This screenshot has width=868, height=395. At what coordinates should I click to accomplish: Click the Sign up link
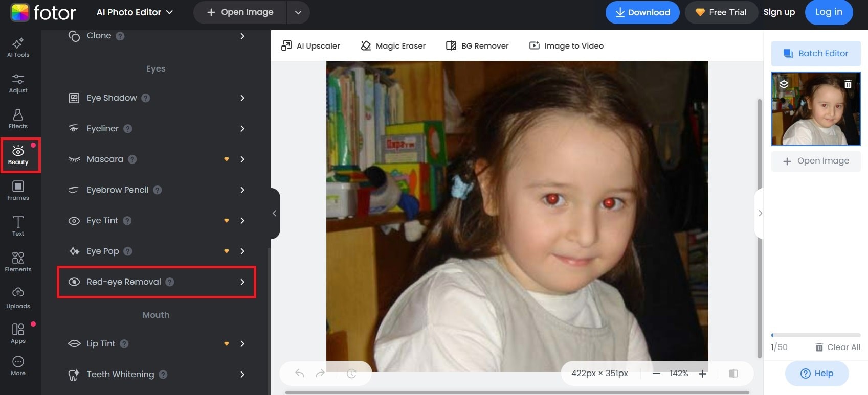(x=779, y=12)
